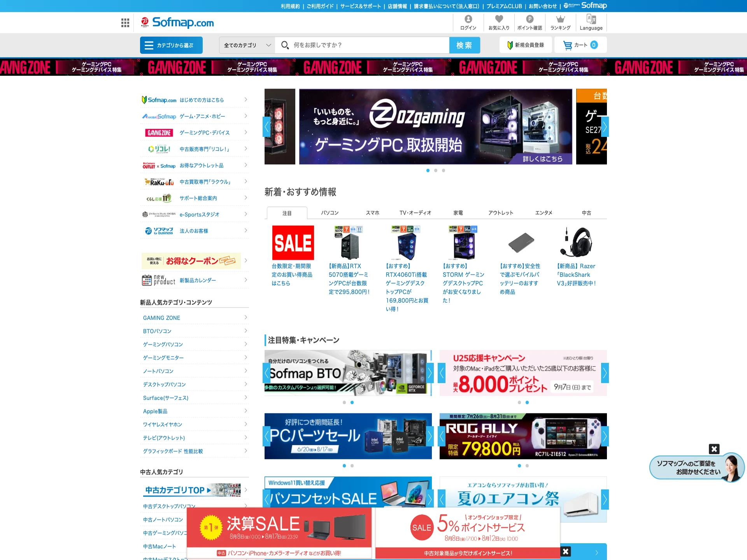Click new member registration (新規会員登録)
747x560 pixels.
point(526,45)
